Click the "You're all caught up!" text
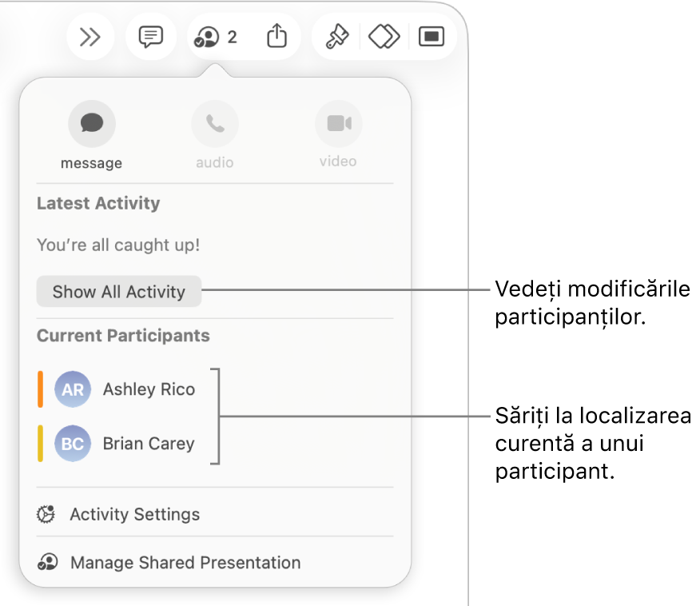 coord(118,245)
